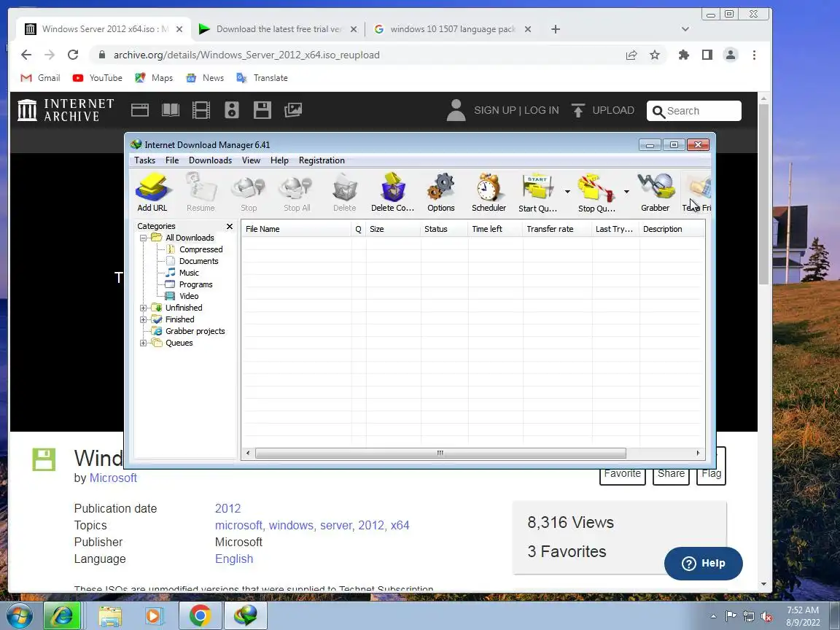Expand the Queues tree node

143,343
